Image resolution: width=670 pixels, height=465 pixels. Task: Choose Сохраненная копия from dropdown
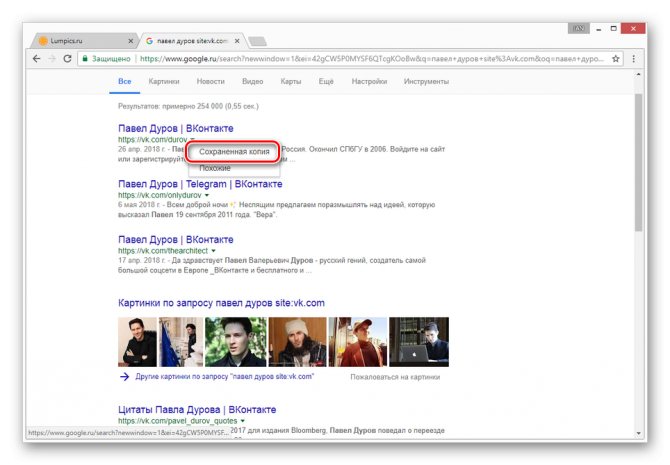pos(234,152)
